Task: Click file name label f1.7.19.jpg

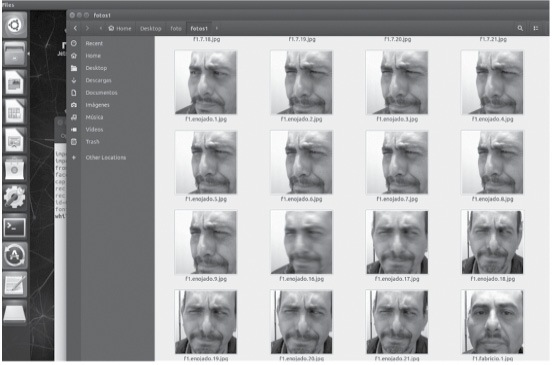Action: click(x=302, y=39)
